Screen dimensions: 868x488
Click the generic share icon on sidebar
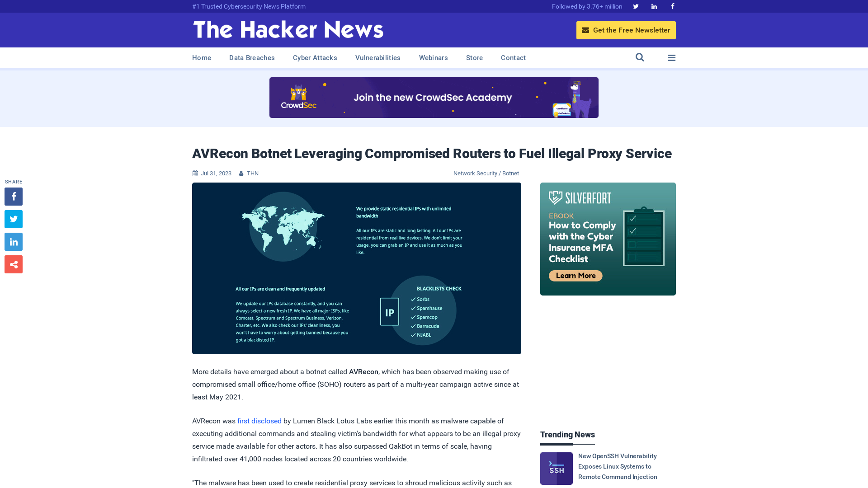(13, 264)
